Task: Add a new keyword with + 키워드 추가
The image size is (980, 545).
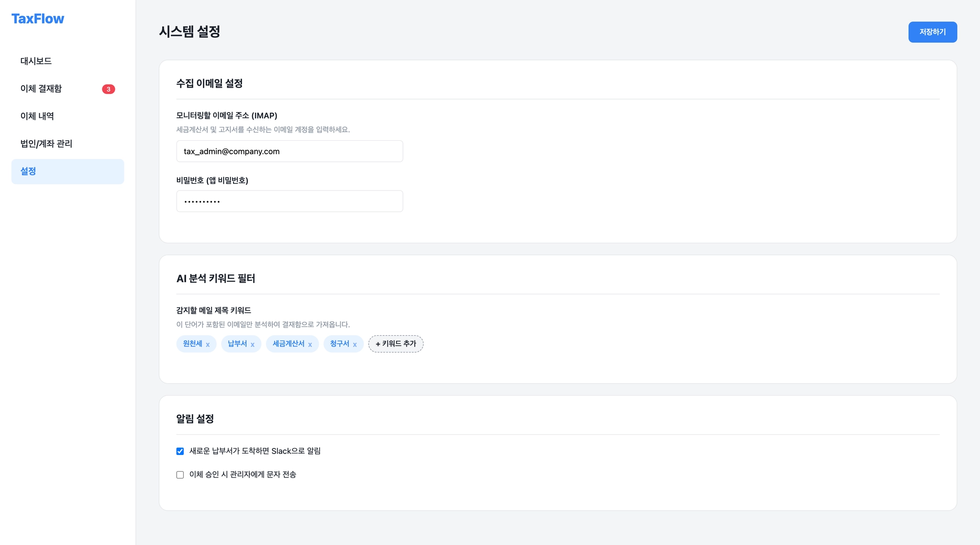Action: [396, 344]
